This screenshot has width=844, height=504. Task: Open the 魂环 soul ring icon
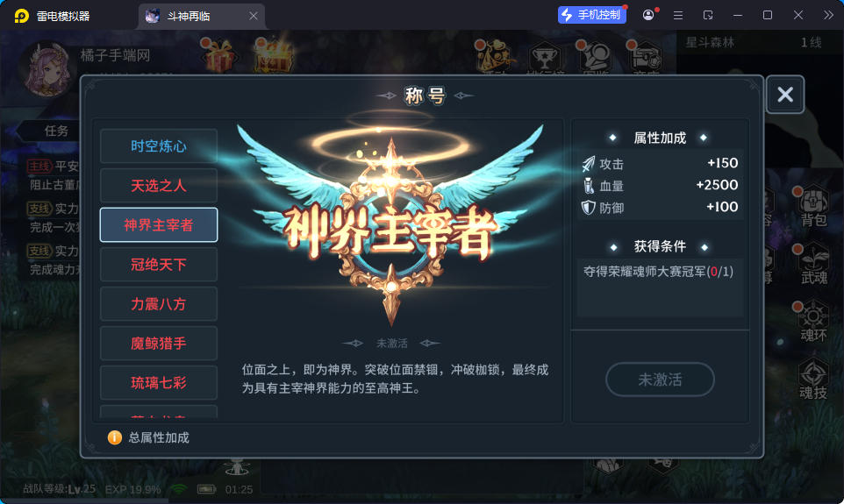[813, 322]
